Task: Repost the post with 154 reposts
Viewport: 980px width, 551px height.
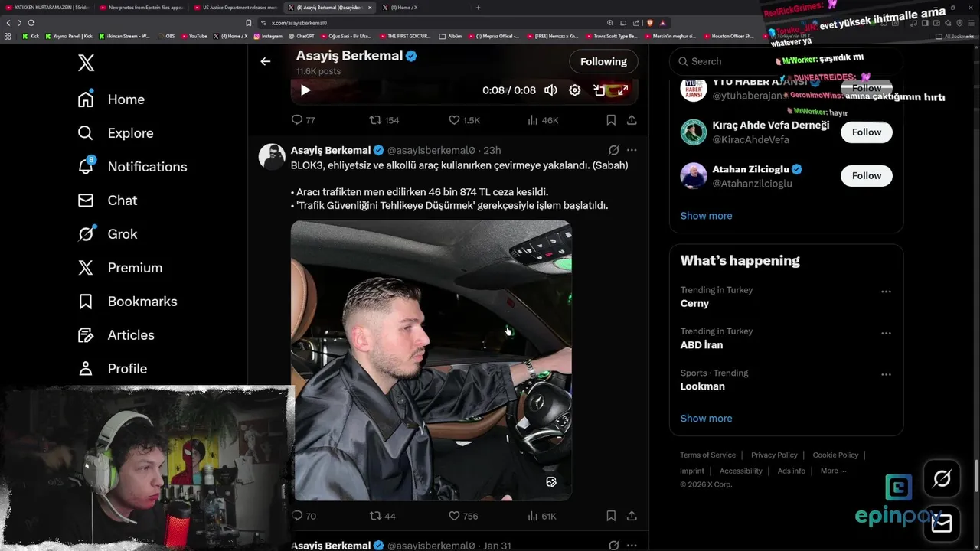Action: (384, 120)
